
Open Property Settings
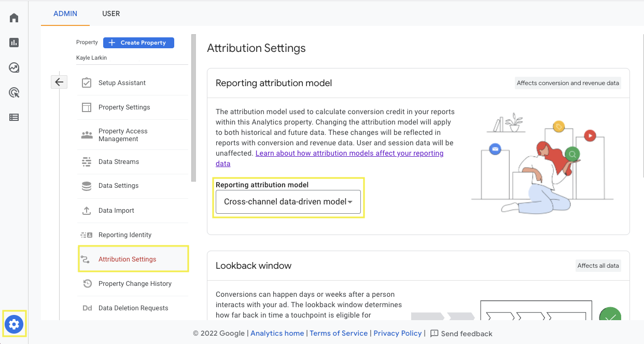(124, 107)
